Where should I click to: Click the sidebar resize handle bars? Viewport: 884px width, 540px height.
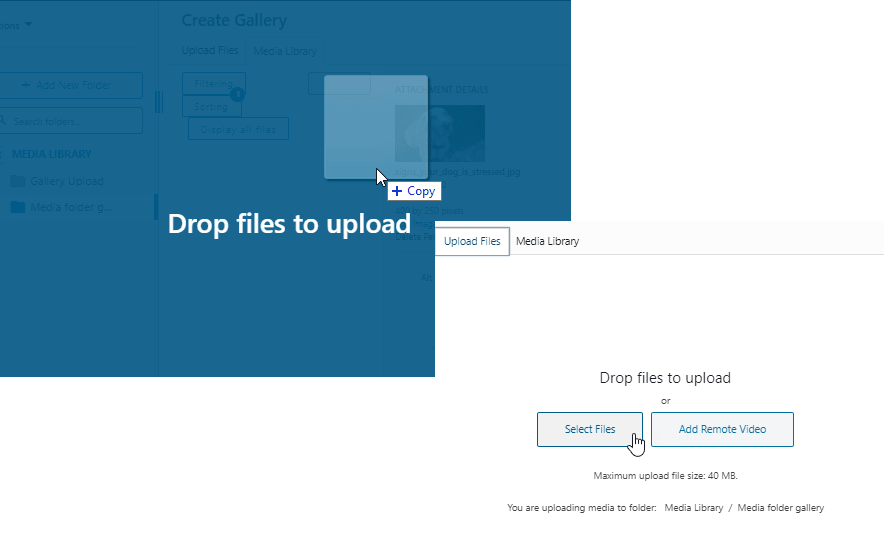coord(158,101)
